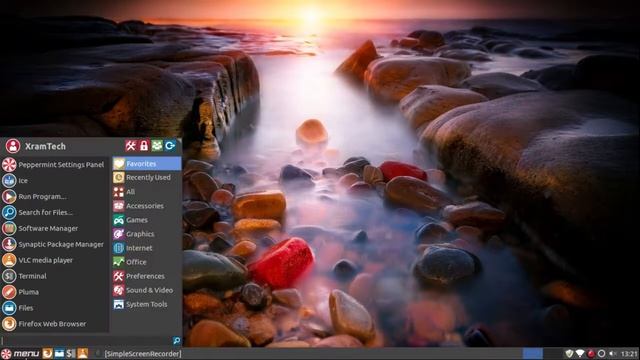This screenshot has height=360, width=640.
Task: Open the Wi-Fi network tray icon
Action: 580,353
